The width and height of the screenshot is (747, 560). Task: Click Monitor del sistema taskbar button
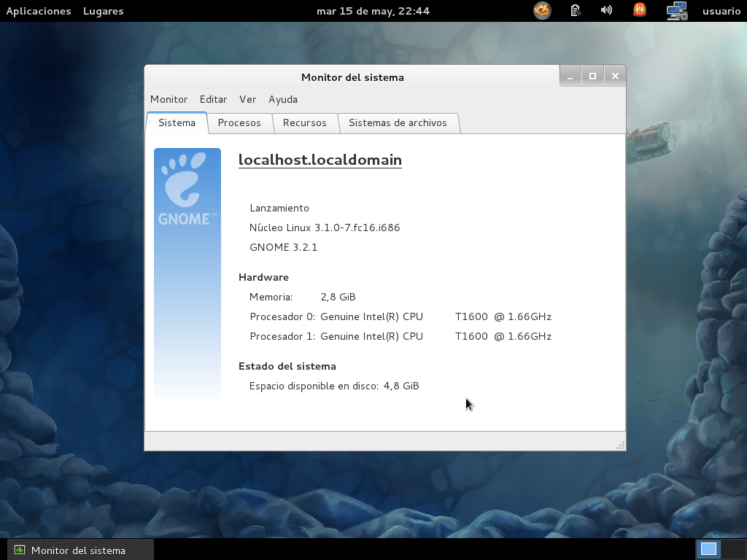click(x=80, y=550)
